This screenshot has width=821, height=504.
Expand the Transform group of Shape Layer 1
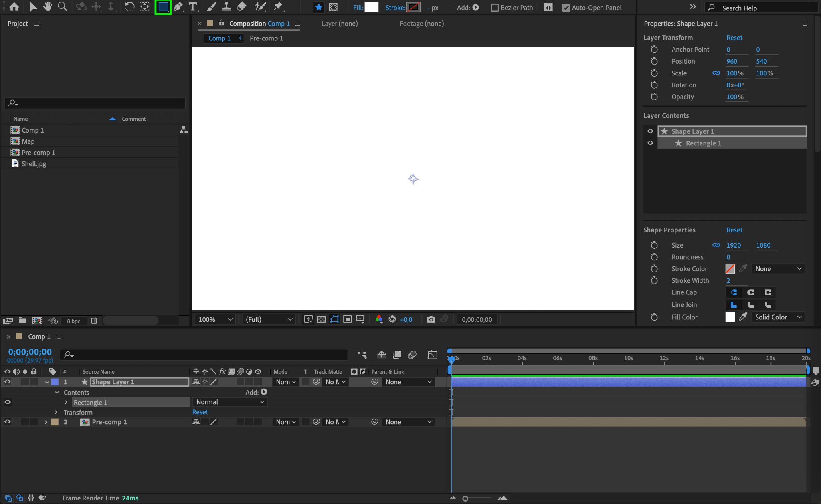(x=56, y=412)
